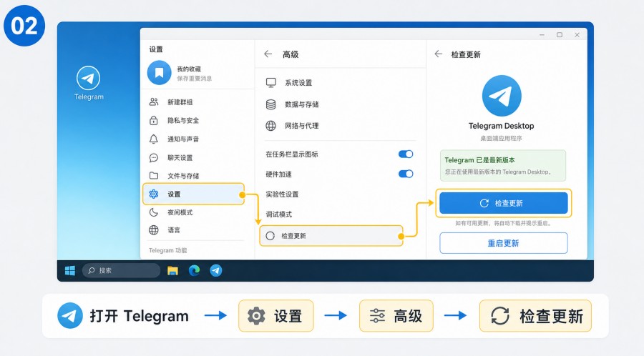Open File Explorer from taskbar
This screenshot has width=644, height=356.
click(x=172, y=271)
